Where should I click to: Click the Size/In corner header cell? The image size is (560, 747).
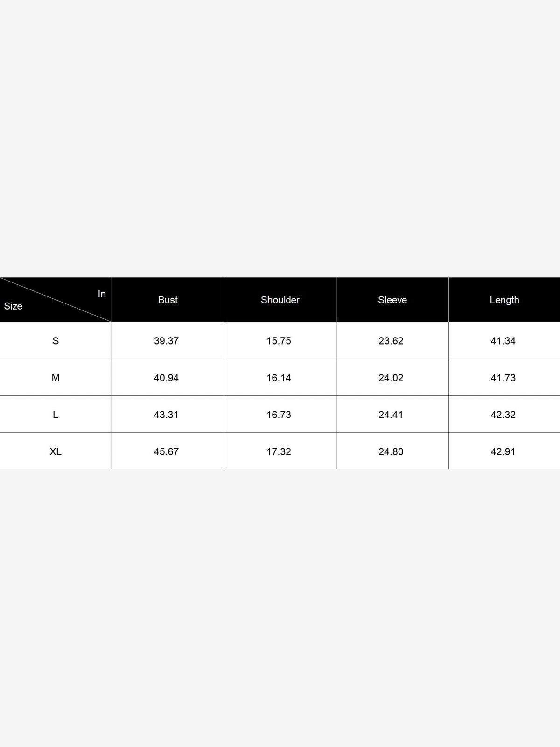point(56,300)
